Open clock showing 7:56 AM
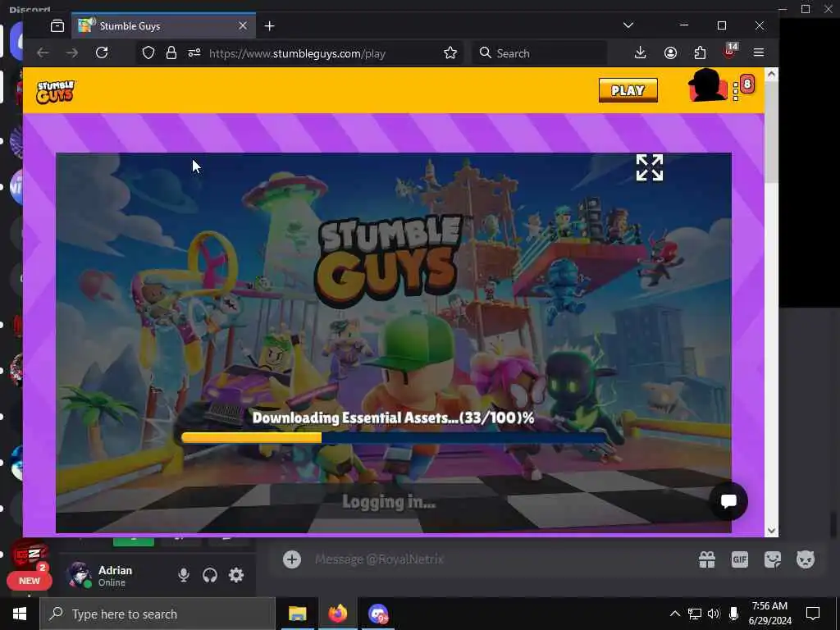 769,614
